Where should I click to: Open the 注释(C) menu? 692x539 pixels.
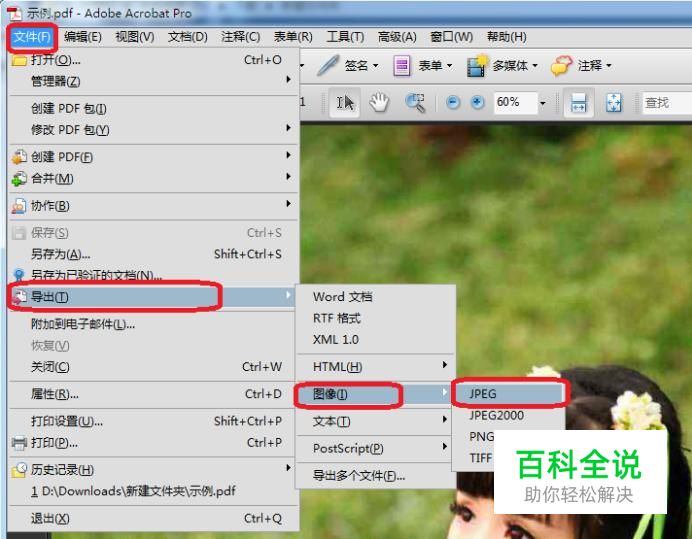(241, 37)
